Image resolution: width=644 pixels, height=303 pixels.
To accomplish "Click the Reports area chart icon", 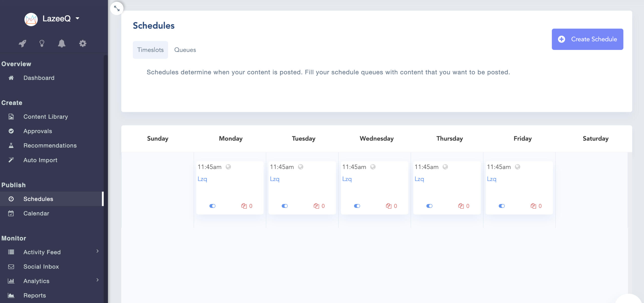I will pyautogui.click(x=11, y=295).
